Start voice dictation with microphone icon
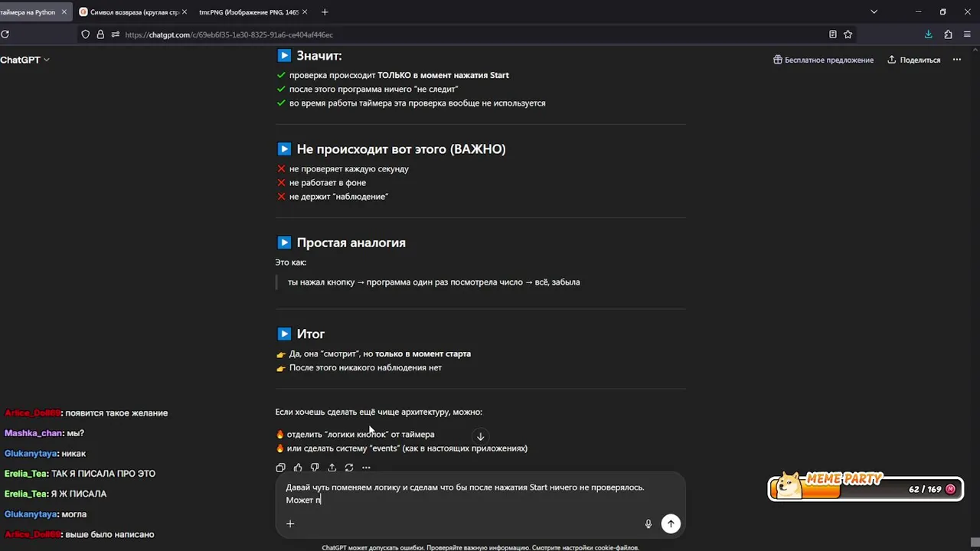 coord(648,523)
